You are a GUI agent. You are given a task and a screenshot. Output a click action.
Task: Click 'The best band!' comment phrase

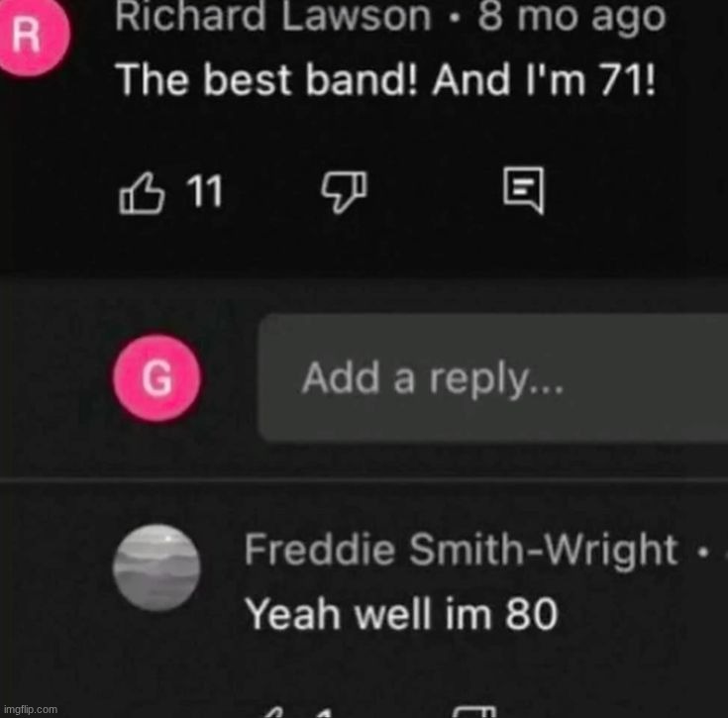coord(267,79)
